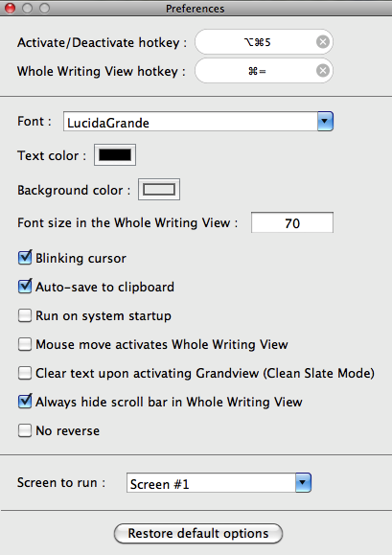Uncheck Always hide scroll bar option

tap(25, 402)
